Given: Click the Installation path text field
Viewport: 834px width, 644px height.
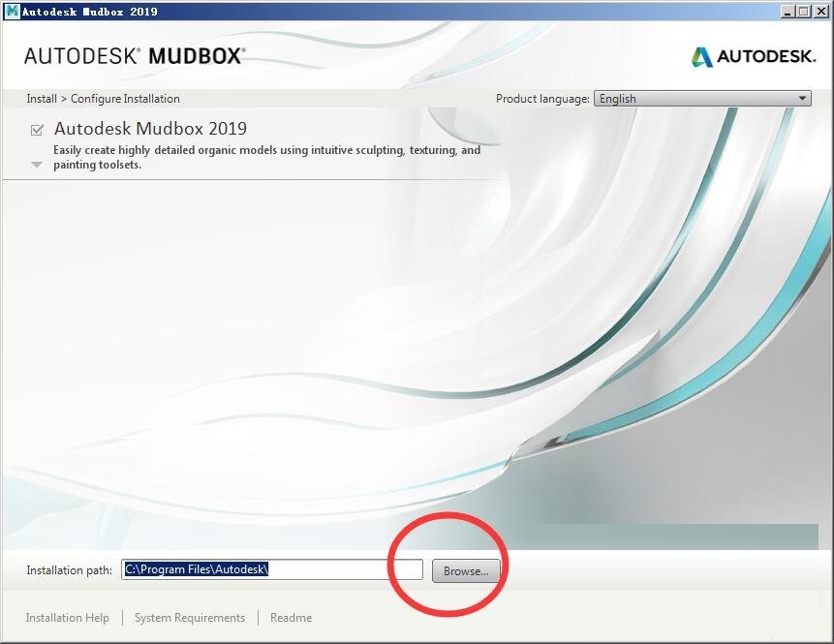Looking at the screenshot, I should [272, 569].
